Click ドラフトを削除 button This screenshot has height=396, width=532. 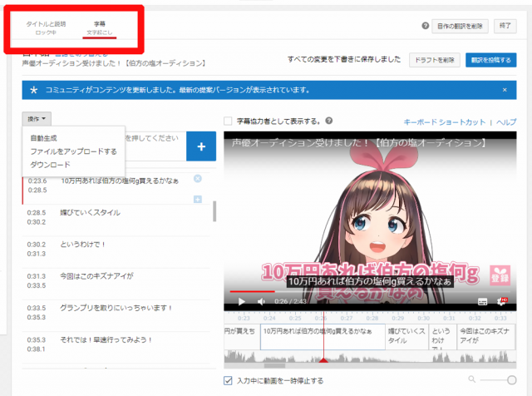coord(434,60)
